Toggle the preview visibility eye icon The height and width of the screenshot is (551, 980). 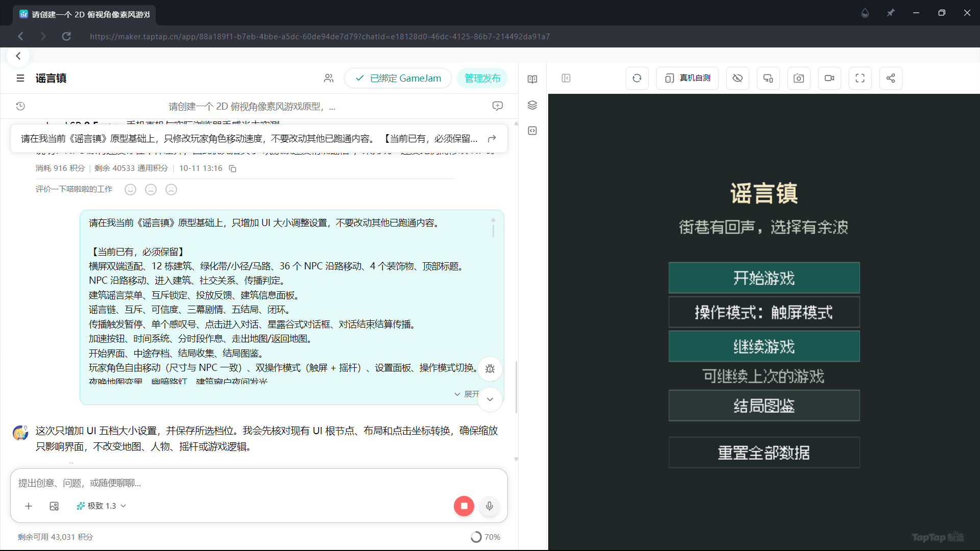[x=738, y=78]
